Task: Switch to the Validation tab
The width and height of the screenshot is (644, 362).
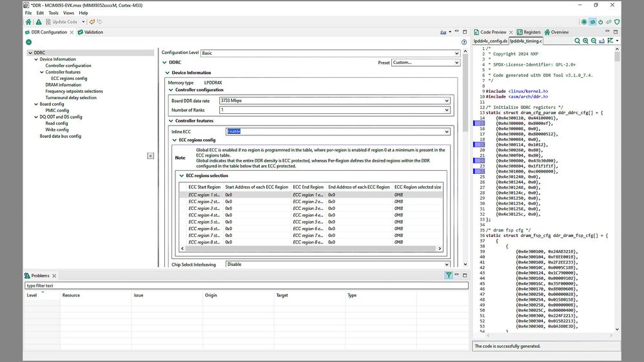Action: point(90,32)
